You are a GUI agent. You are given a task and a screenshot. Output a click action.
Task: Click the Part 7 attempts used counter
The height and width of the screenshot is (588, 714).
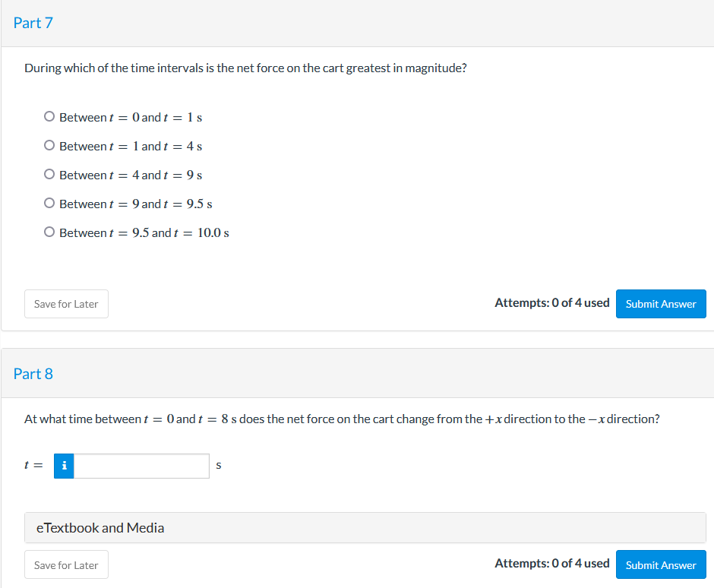pyautogui.click(x=551, y=303)
